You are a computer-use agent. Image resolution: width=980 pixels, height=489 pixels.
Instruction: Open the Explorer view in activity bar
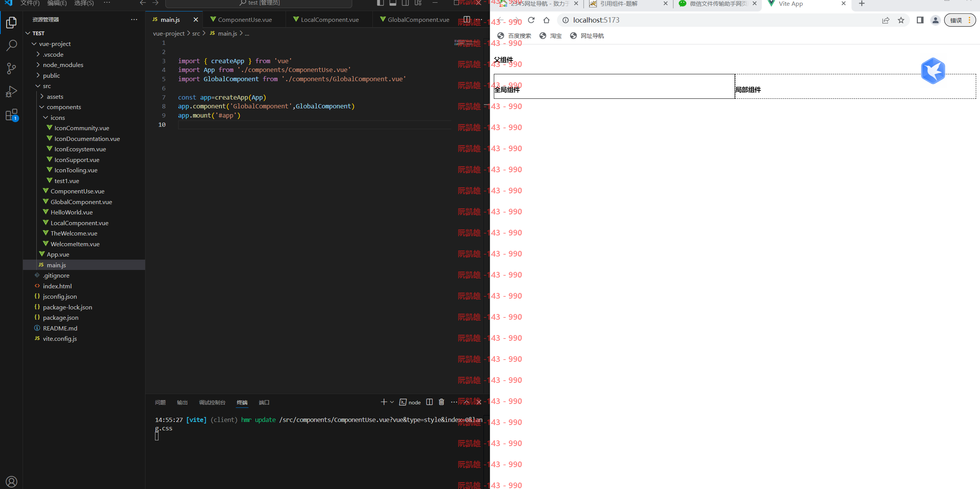tap(11, 23)
